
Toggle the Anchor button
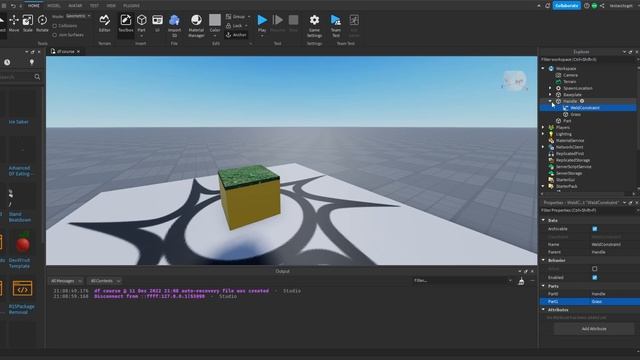point(236,35)
